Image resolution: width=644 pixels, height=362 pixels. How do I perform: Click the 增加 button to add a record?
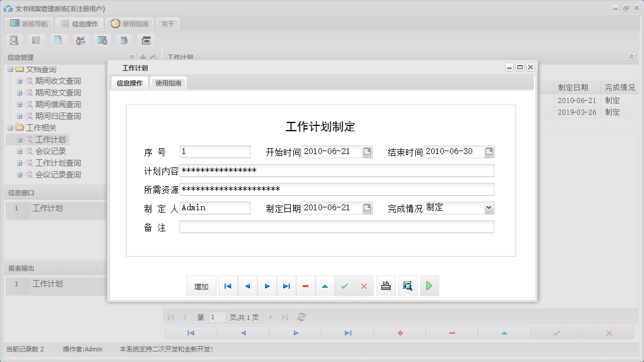click(x=201, y=286)
